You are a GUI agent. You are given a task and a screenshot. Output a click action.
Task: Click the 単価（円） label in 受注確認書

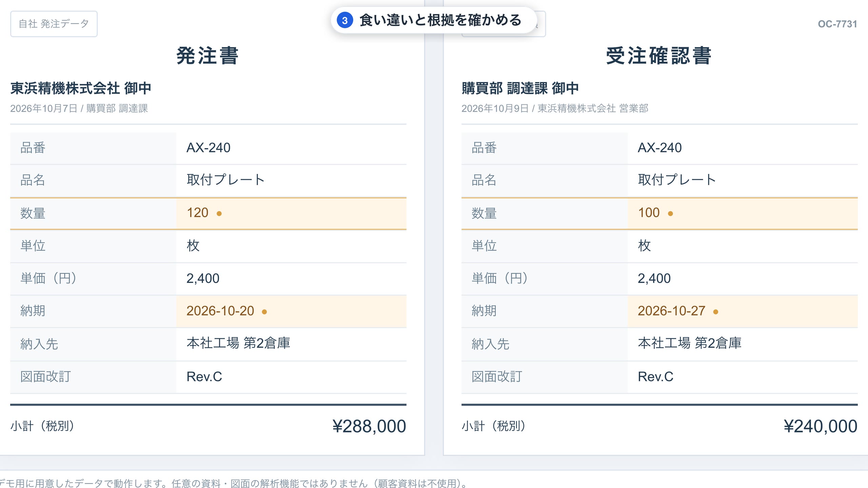500,278
